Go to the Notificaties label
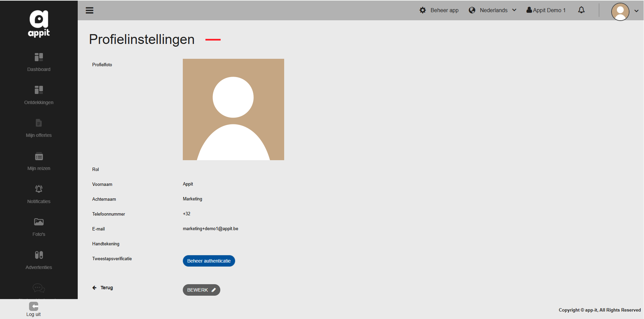The height and width of the screenshot is (319, 644). (39, 201)
